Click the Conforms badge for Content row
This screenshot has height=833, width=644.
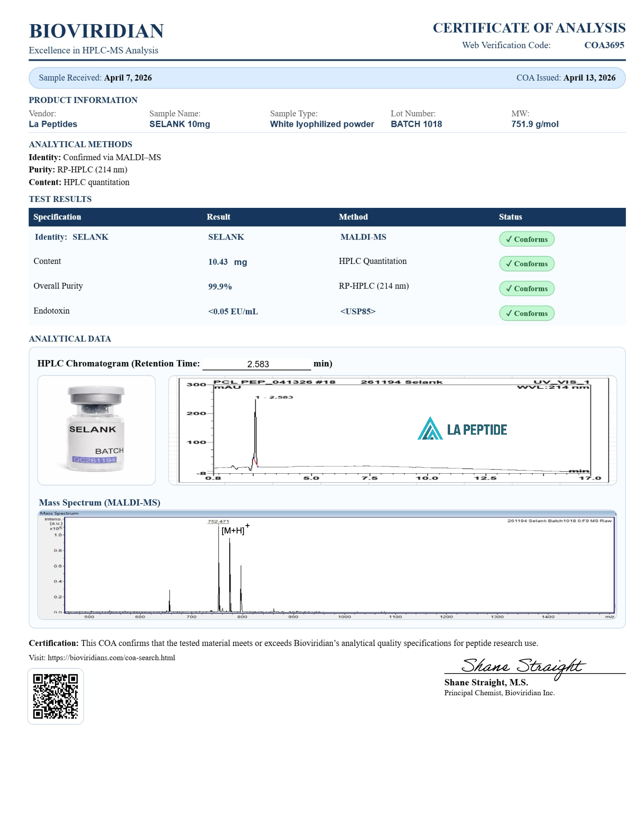click(527, 264)
